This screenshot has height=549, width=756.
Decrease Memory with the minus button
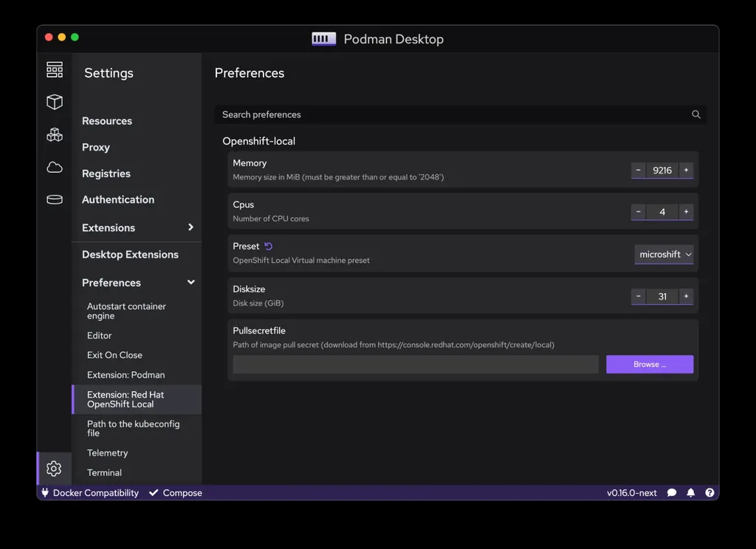coord(639,170)
